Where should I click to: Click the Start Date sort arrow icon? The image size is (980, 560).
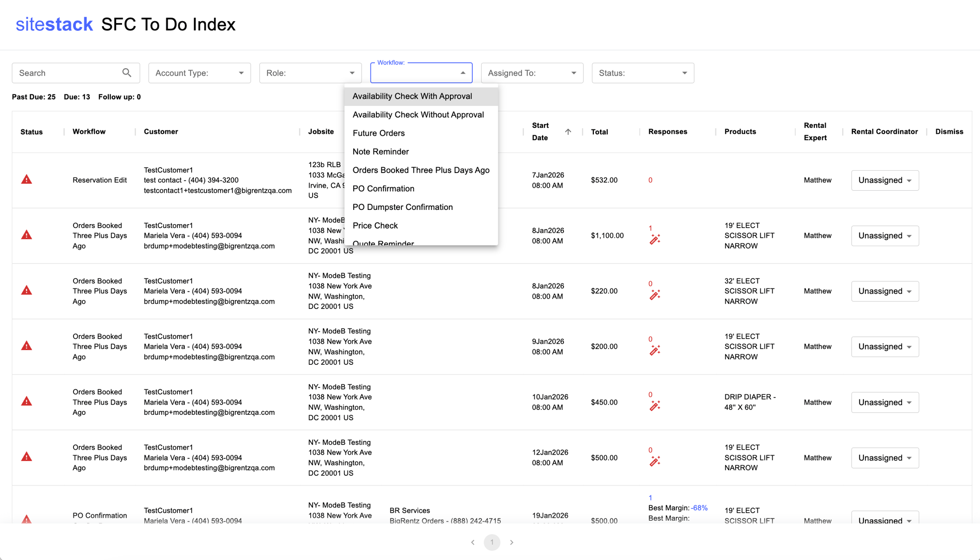click(x=568, y=131)
